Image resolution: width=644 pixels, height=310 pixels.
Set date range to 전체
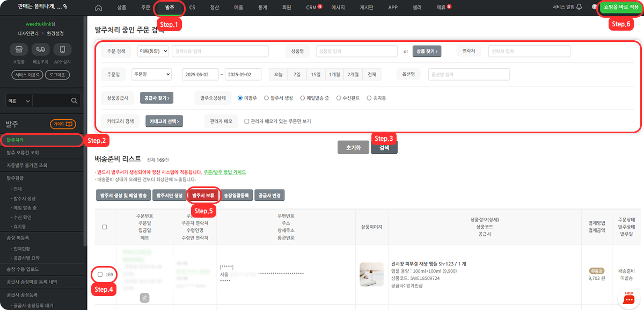pyautogui.click(x=371, y=74)
